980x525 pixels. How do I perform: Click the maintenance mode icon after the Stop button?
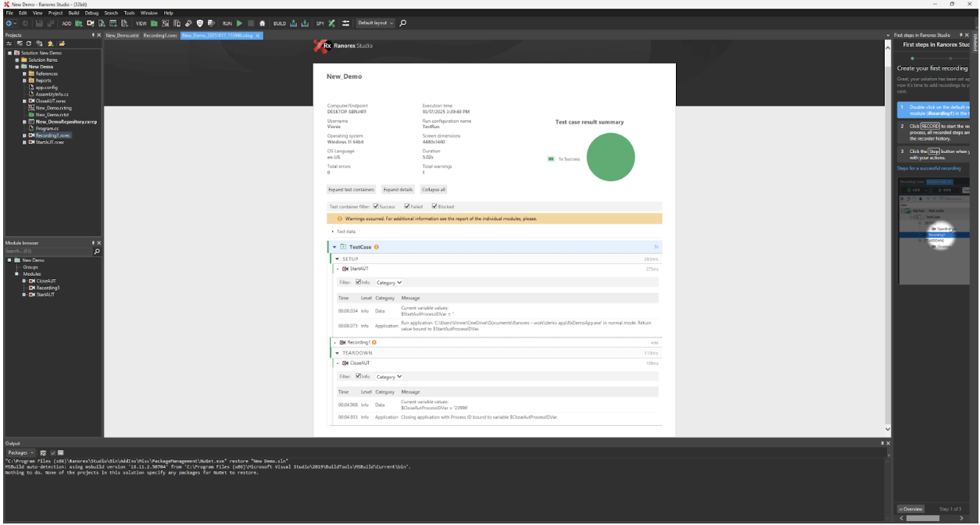click(262, 23)
